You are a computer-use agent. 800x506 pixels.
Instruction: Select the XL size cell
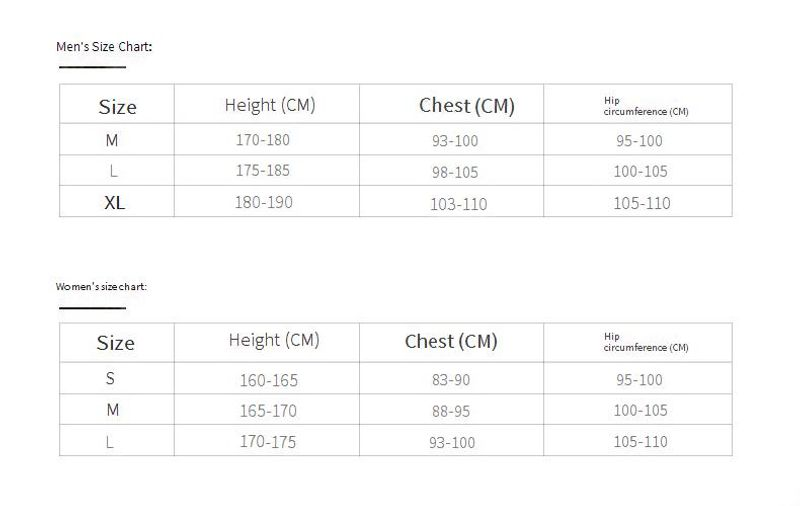[x=114, y=203]
